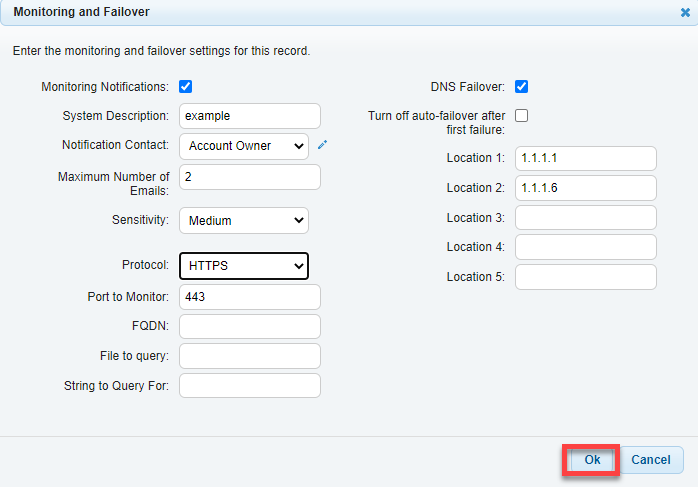Screen dimensions: 698x487
Task: Focus the System Description field
Action: [250, 116]
